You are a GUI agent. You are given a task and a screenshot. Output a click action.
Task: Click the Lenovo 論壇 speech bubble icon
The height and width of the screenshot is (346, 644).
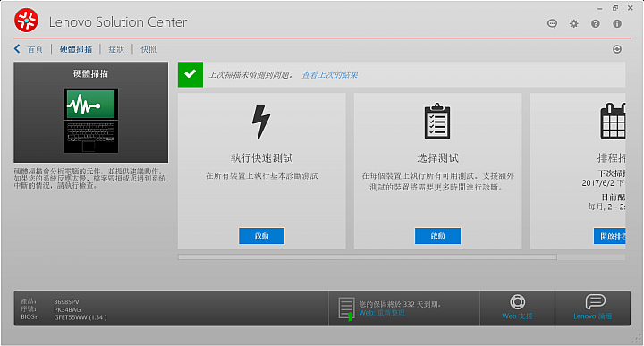pos(595,301)
